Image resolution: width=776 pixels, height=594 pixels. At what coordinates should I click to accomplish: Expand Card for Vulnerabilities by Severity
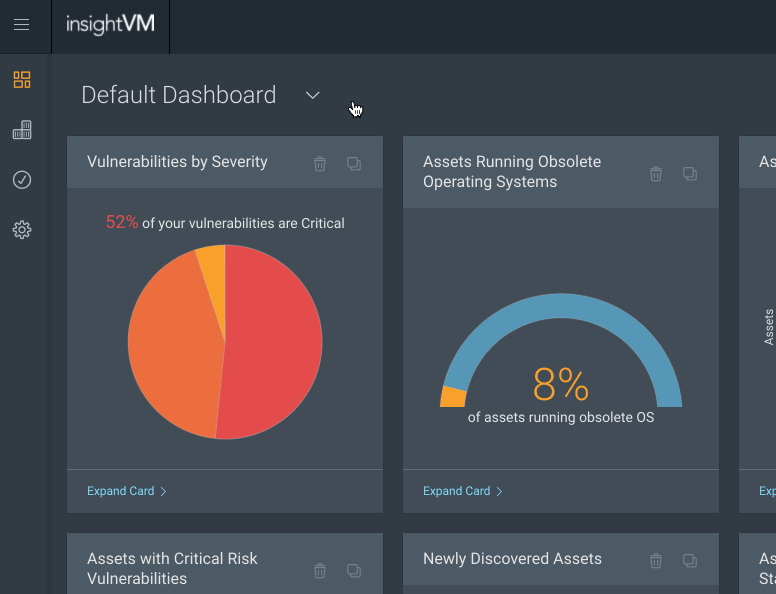coord(127,491)
